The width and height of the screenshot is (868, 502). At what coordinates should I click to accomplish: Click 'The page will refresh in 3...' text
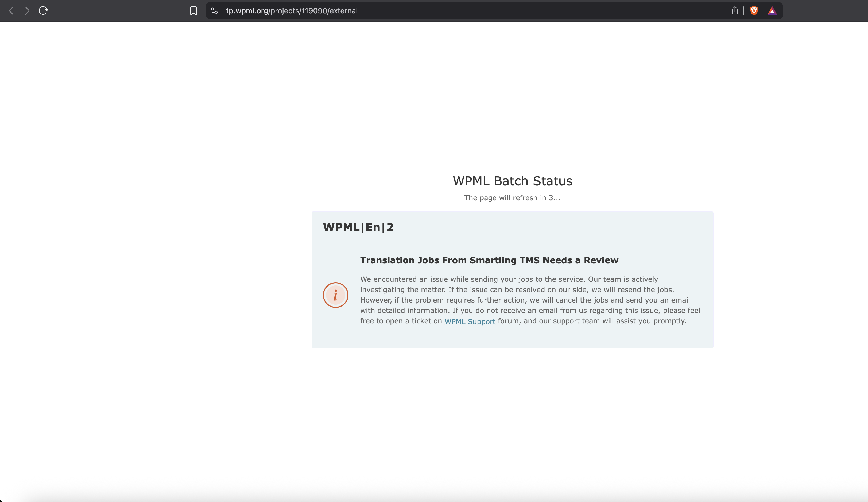512,198
